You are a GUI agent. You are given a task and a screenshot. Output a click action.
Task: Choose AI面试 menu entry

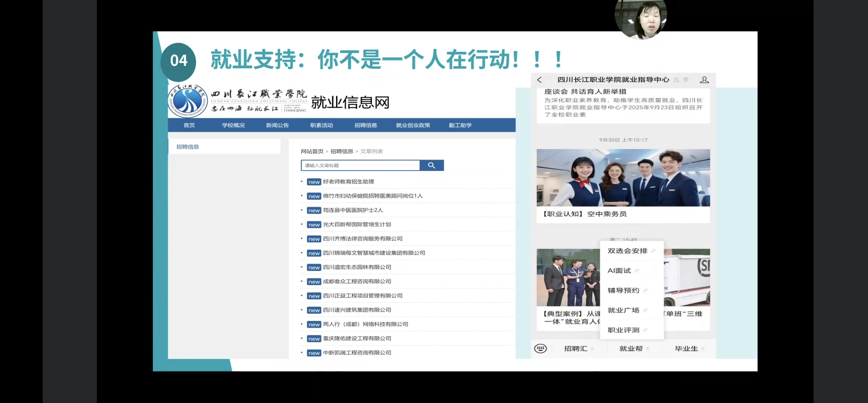click(619, 270)
